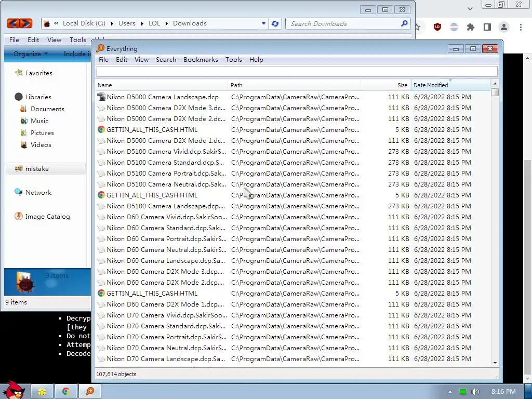This screenshot has width=532, height=399.
Task: Select Nikon D60 Camera D2X Mode 2 file
Action: click(x=165, y=282)
